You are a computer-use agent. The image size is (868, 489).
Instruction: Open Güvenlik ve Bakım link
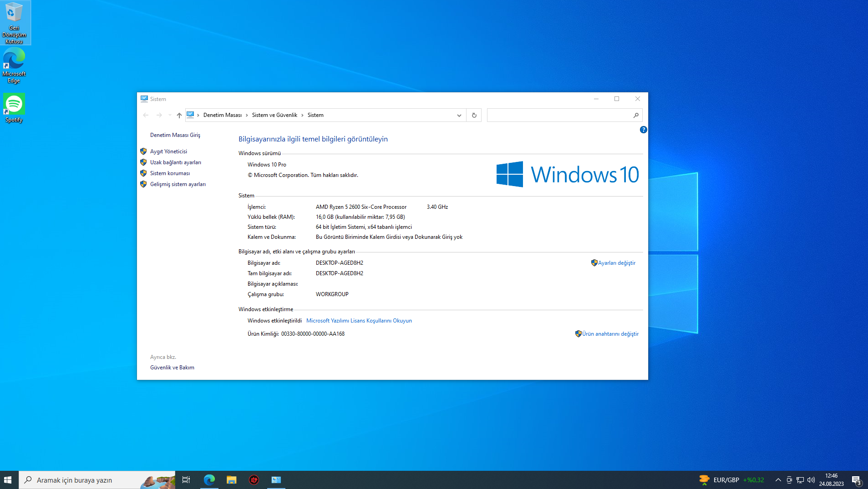click(x=172, y=368)
